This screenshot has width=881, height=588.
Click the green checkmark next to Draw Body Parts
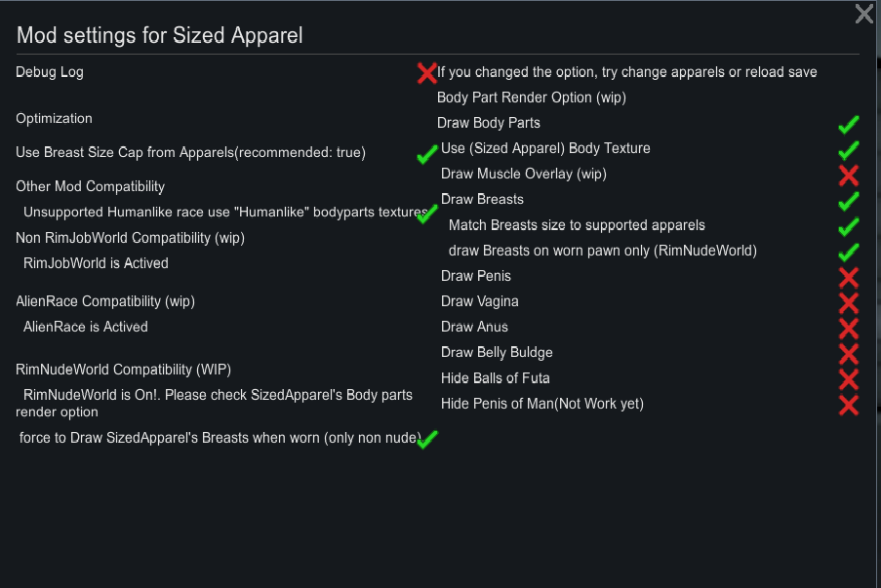pos(848,123)
